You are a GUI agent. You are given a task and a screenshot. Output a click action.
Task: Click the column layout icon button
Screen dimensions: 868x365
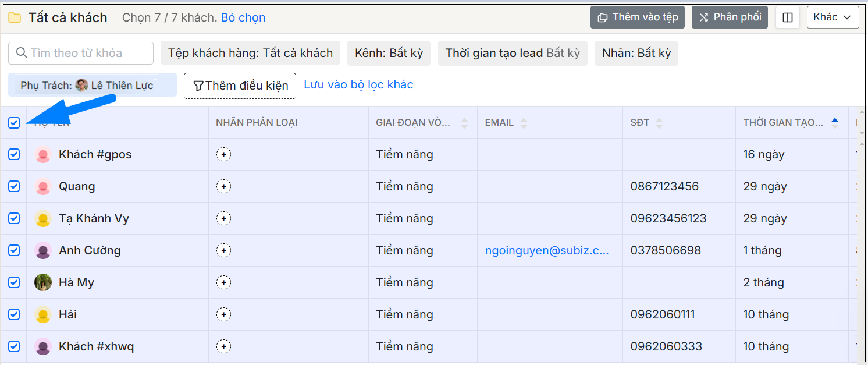click(x=788, y=17)
